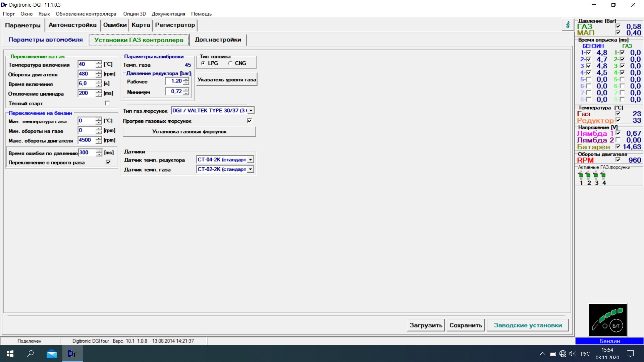Click Сохранить button
Image resolution: width=644 pixels, height=362 pixels.
[x=466, y=325]
